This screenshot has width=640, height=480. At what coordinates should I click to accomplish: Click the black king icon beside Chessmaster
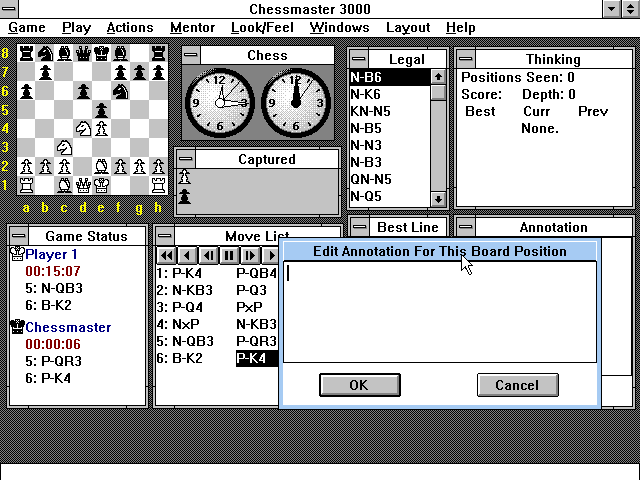pyautogui.click(x=17, y=327)
